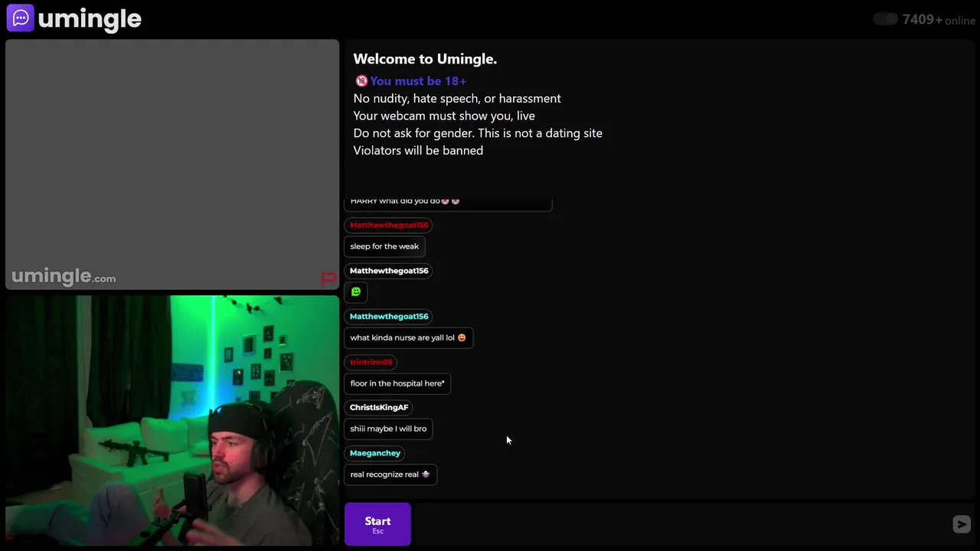Screen dimensions: 980x551
Task: Start a new chat with the Start button
Action: (x=377, y=524)
